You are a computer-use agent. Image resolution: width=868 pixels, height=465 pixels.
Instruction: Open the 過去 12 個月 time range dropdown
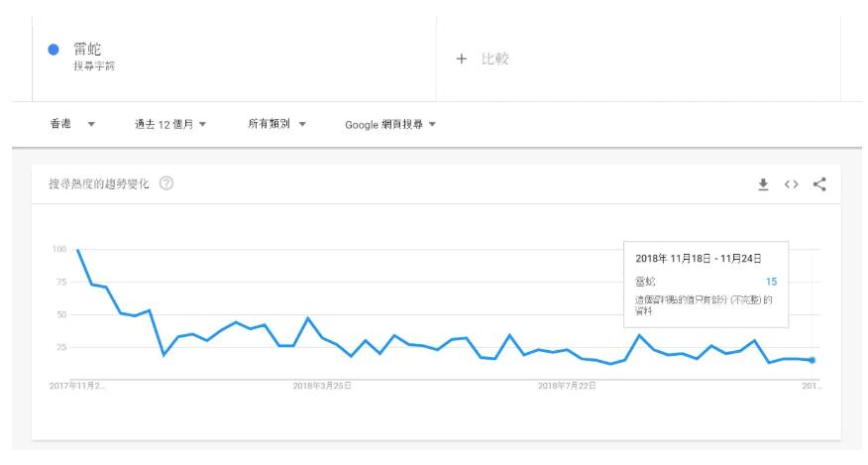169,125
